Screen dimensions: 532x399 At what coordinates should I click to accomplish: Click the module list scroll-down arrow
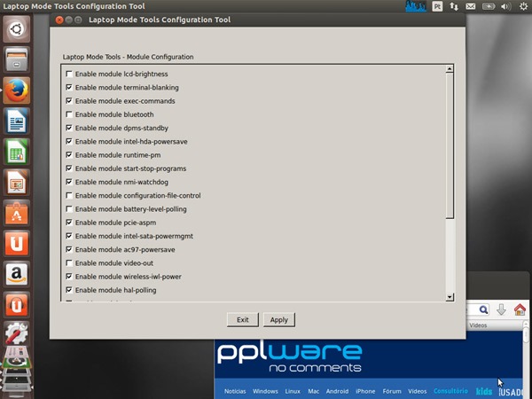pos(450,297)
